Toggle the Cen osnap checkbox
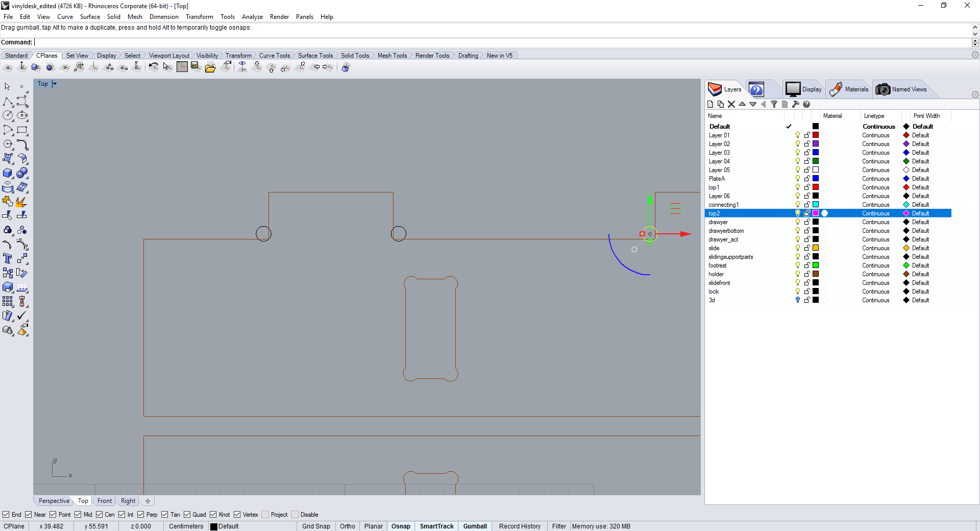The height and width of the screenshot is (531, 980). [x=100, y=515]
